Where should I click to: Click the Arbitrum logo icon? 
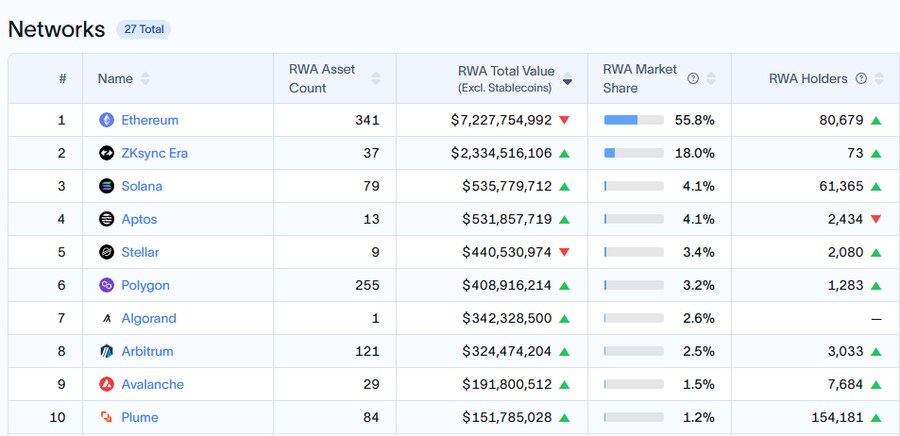[106, 351]
